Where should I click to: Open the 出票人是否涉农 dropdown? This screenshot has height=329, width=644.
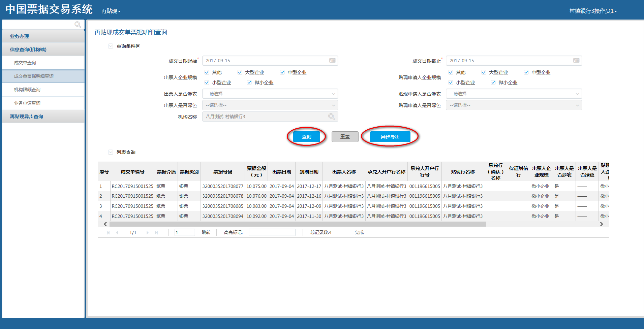270,94
